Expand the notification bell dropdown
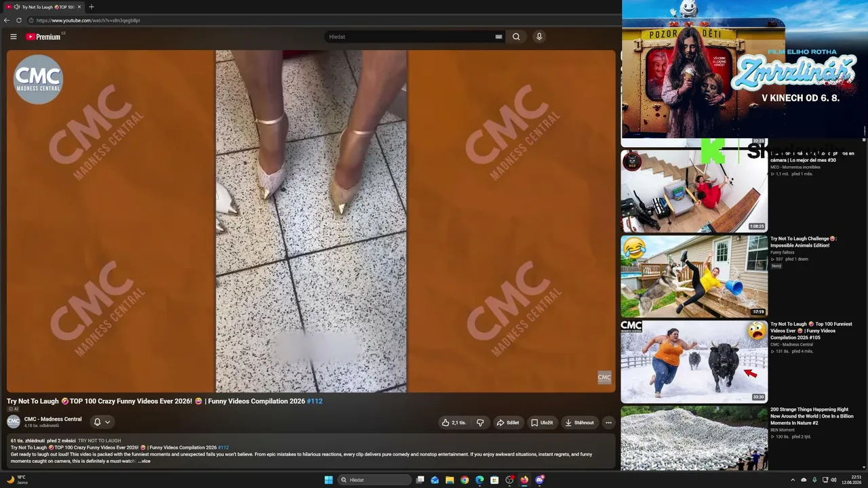Viewport: 868px width, 488px height. pyautogui.click(x=102, y=422)
